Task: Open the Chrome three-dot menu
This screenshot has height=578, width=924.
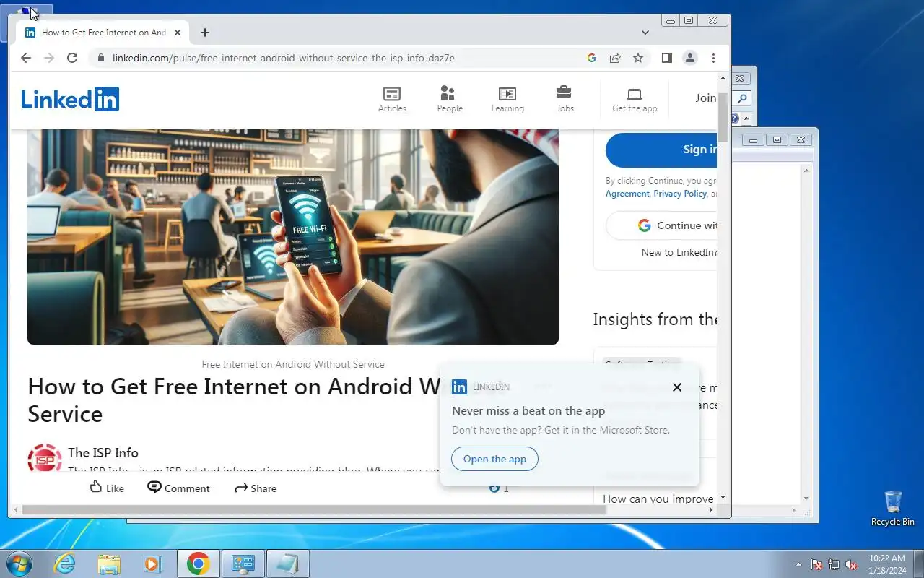Action: tap(713, 58)
